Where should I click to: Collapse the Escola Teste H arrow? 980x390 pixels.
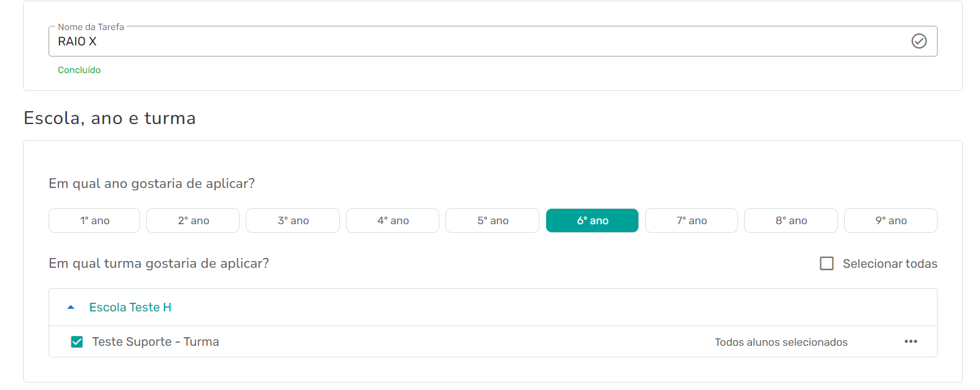tap(71, 307)
